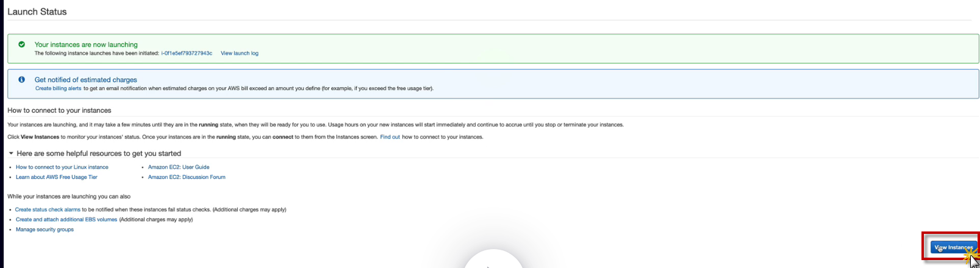Click 'How to connect to your instances' heading
The width and height of the screenshot is (980, 268).
59,110
